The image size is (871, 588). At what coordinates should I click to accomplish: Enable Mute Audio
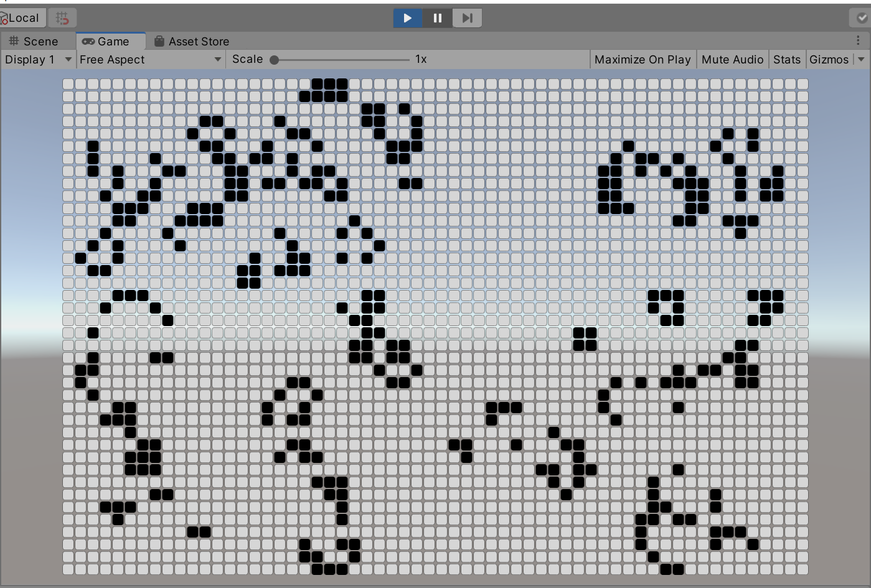tap(732, 60)
